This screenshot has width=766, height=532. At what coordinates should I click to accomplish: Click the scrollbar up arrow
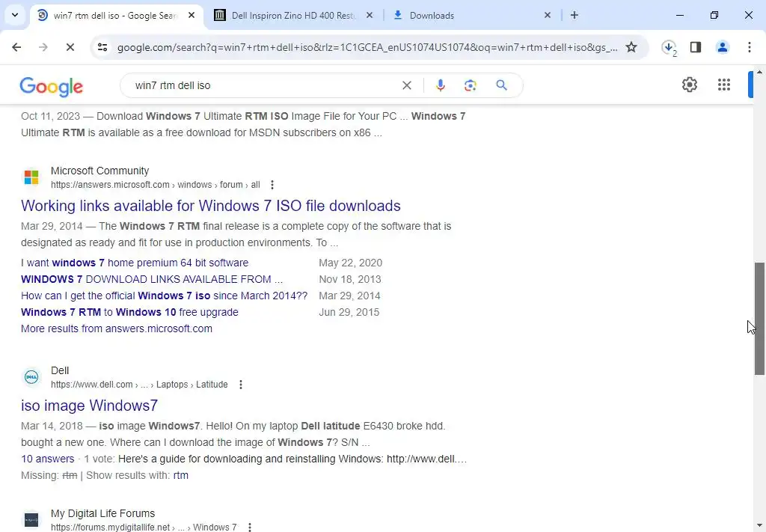click(759, 72)
